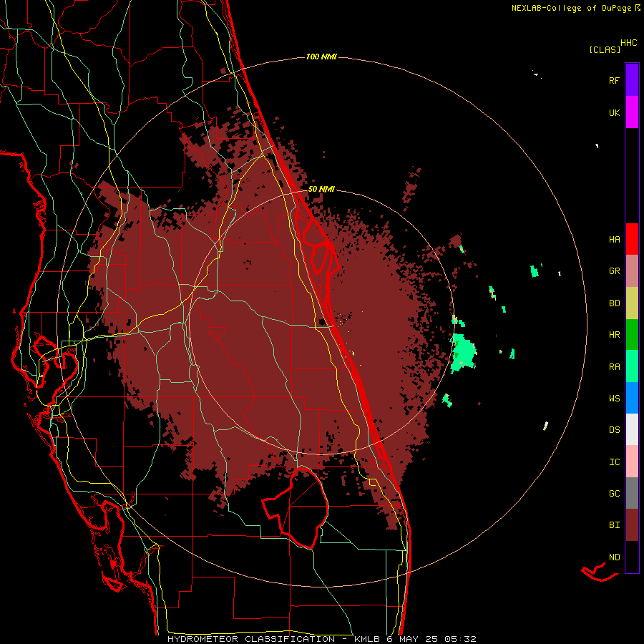The height and width of the screenshot is (644, 644).
Task: Click the 6 MAY 25 date text
Action: tap(412, 639)
